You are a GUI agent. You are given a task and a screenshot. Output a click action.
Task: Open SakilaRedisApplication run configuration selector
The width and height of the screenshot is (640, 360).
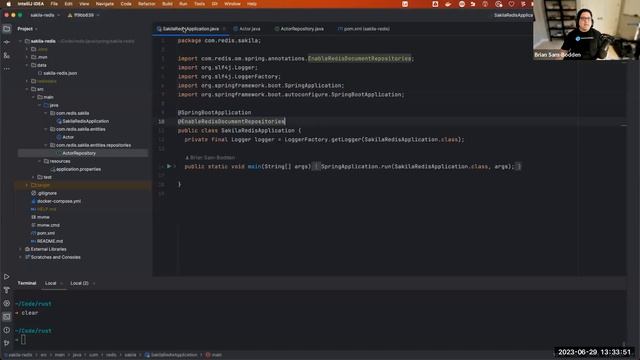tap(513, 15)
